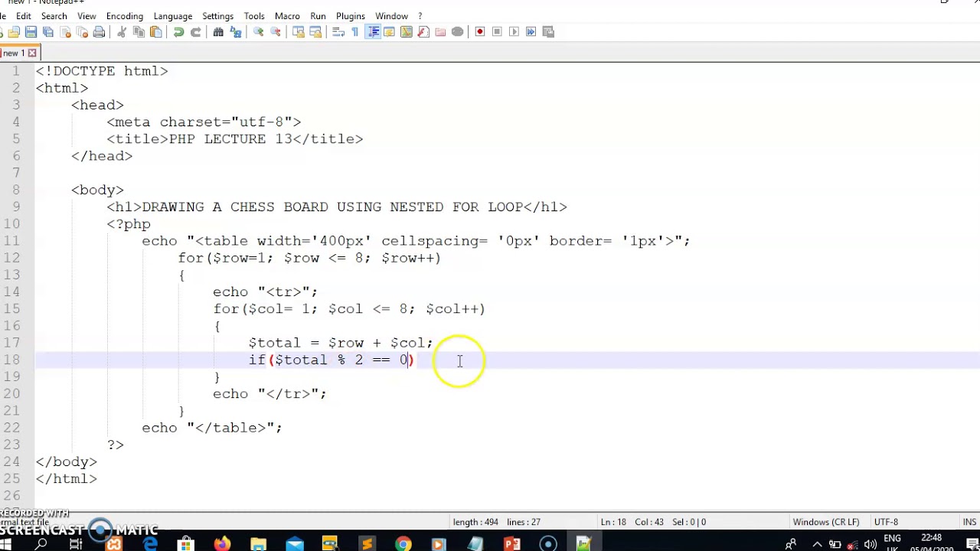Open the View menu

(x=87, y=16)
